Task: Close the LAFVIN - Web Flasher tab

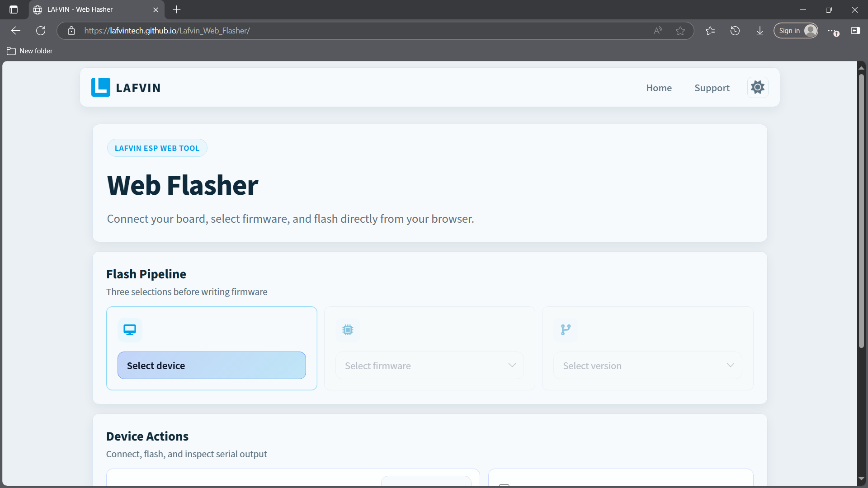Action: [x=156, y=9]
